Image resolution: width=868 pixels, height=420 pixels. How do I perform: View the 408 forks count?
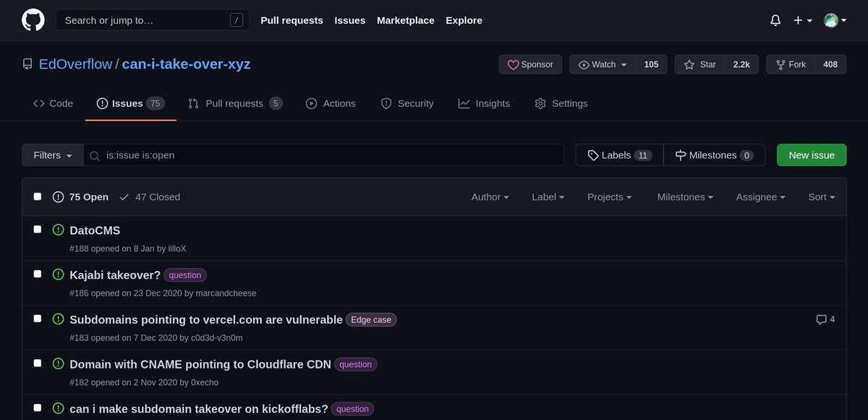pos(830,64)
